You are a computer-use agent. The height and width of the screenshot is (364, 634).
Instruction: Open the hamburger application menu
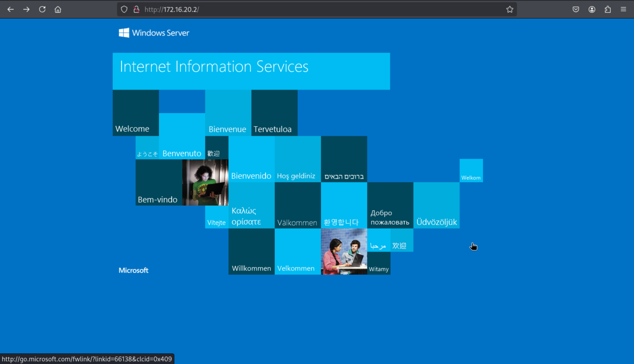(623, 9)
